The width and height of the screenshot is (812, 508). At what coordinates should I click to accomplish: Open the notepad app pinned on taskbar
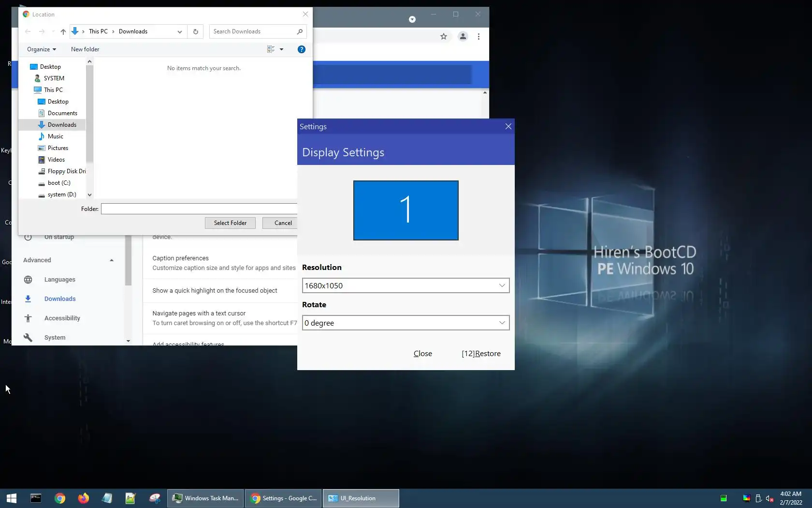[107, 498]
